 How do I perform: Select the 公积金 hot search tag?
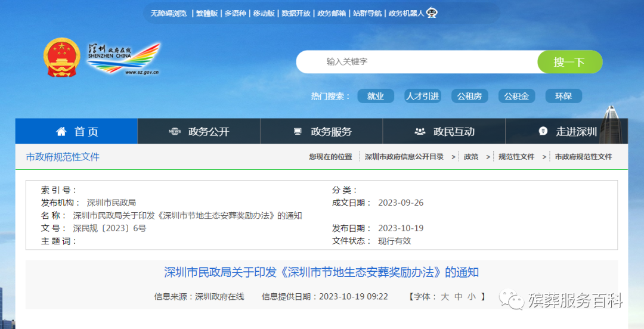tap(516, 97)
